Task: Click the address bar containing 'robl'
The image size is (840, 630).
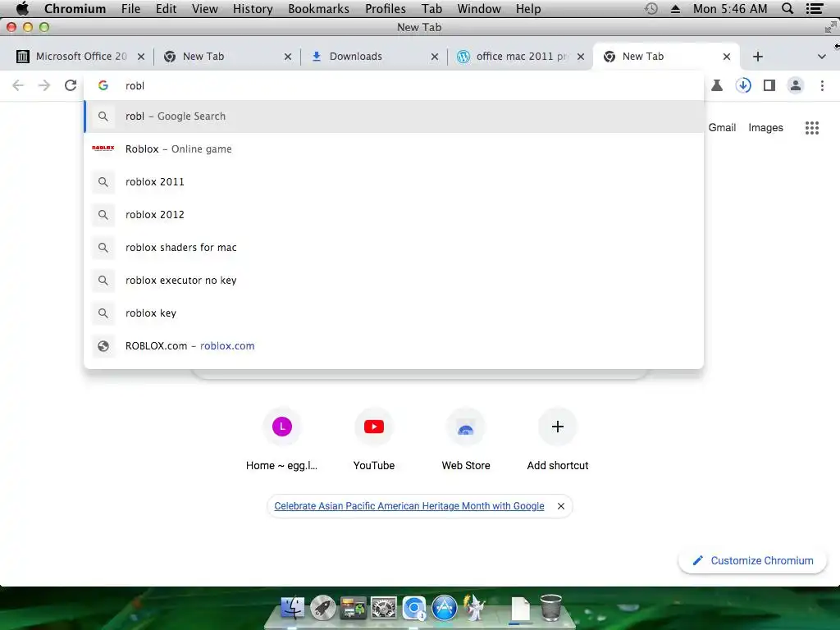Action: 394,85
